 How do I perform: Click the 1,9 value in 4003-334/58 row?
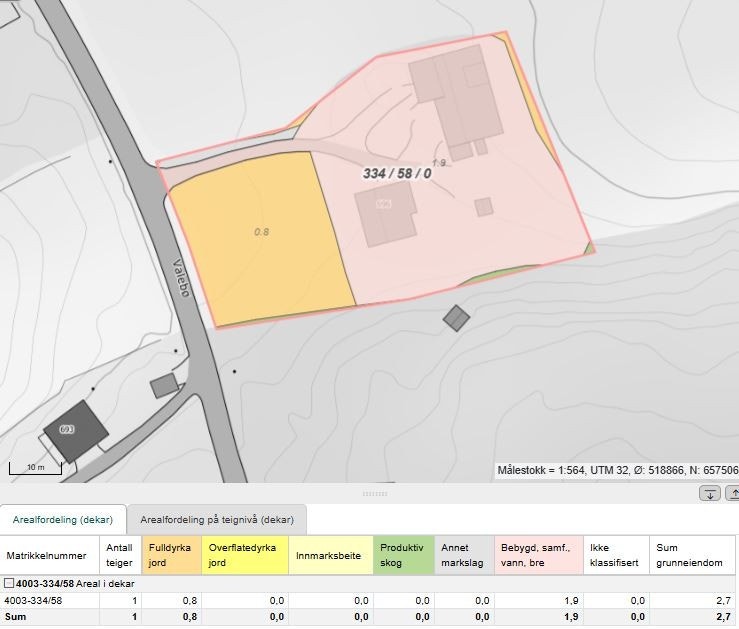pyautogui.click(x=571, y=600)
